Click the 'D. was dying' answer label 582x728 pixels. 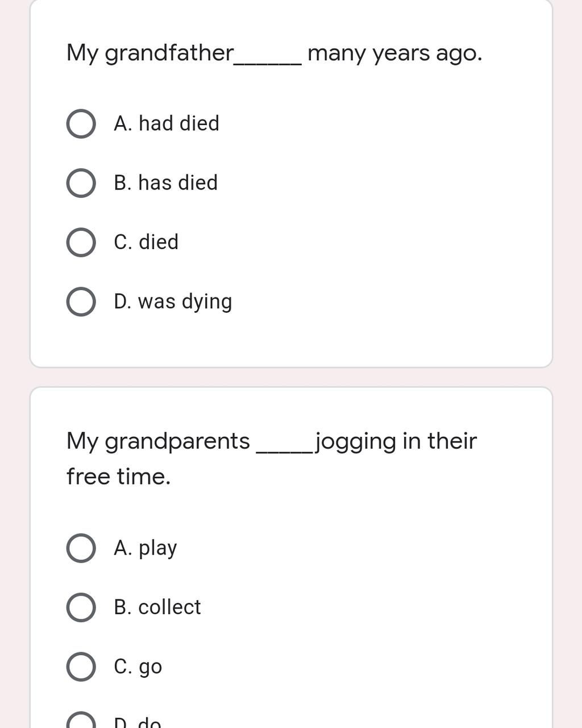tap(173, 302)
